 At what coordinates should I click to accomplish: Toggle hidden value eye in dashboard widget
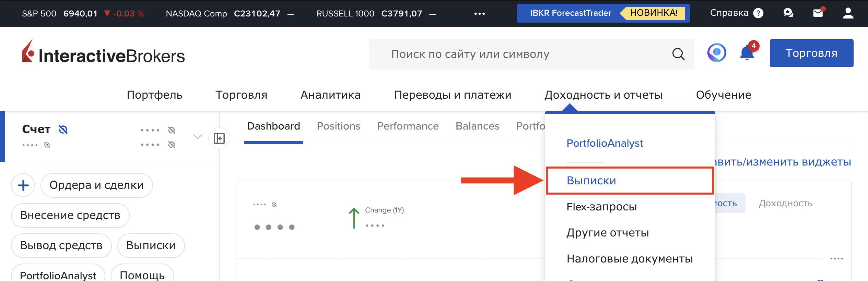click(274, 205)
